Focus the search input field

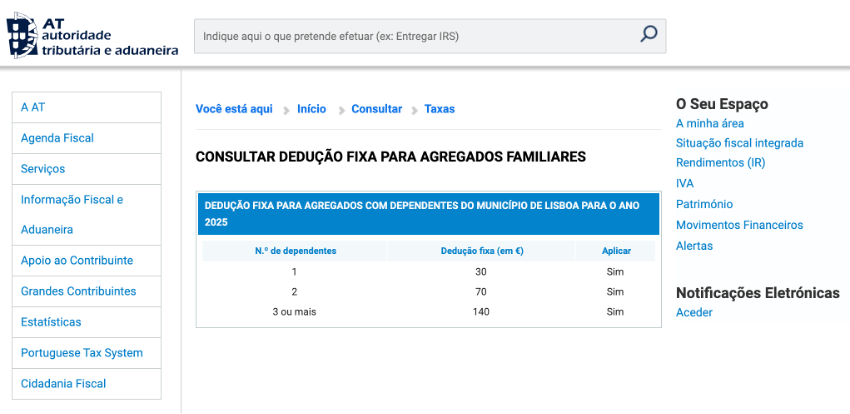[415, 36]
